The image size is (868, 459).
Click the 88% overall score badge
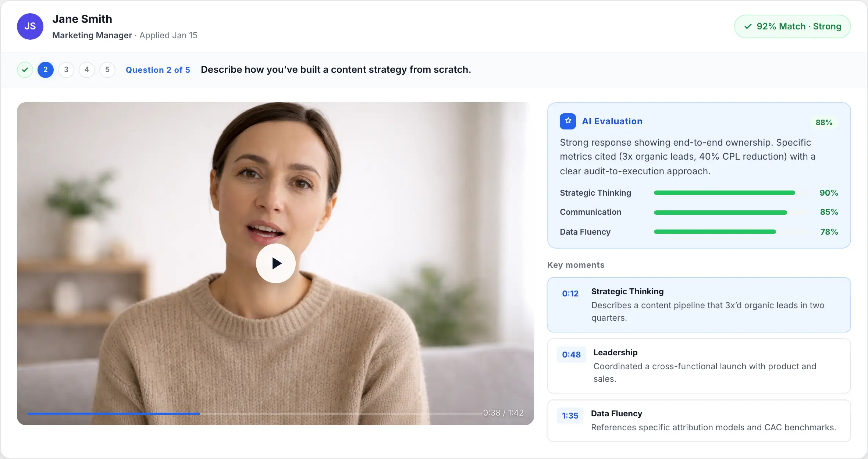pos(824,122)
